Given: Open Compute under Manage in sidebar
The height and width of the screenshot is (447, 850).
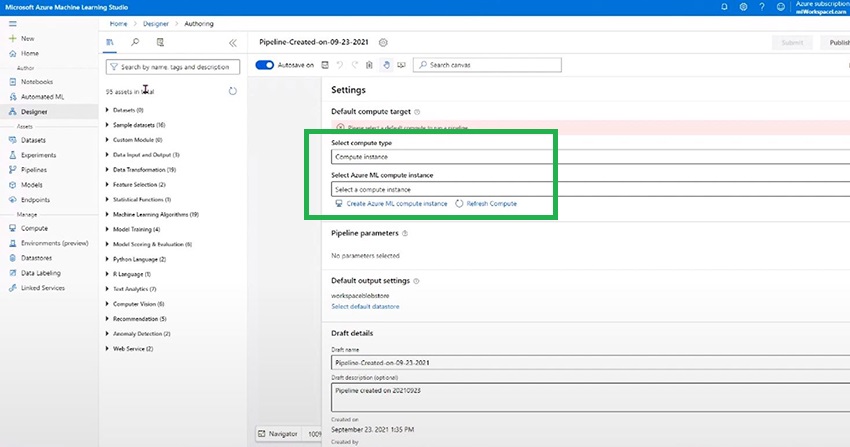Looking at the screenshot, I should click(x=34, y=228).
